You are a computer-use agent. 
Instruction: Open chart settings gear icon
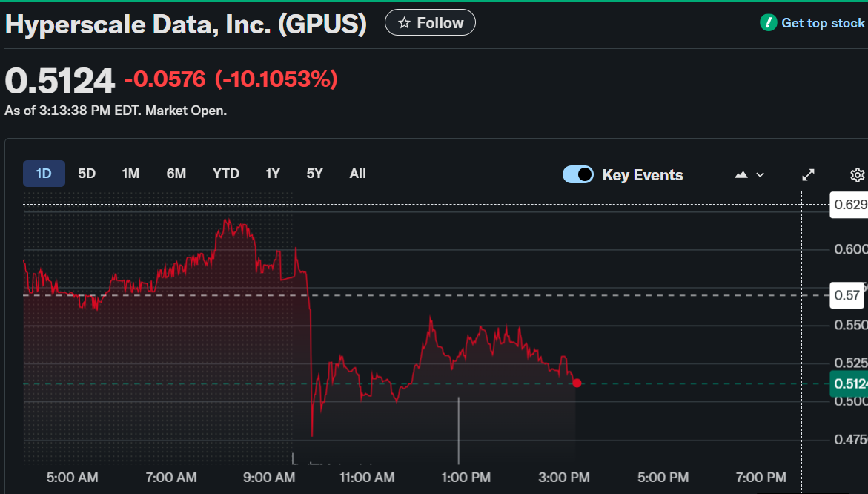pyautogui.click(x=857, y=175)
